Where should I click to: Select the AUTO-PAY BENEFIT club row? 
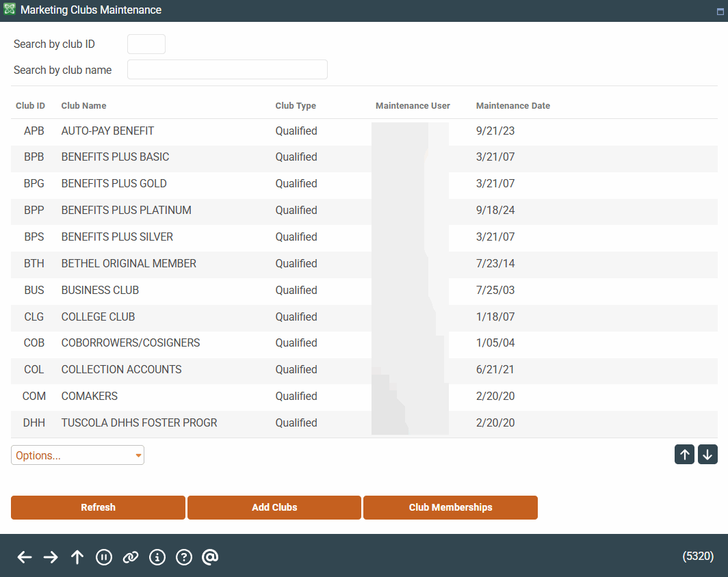click(x=107, y=131)
